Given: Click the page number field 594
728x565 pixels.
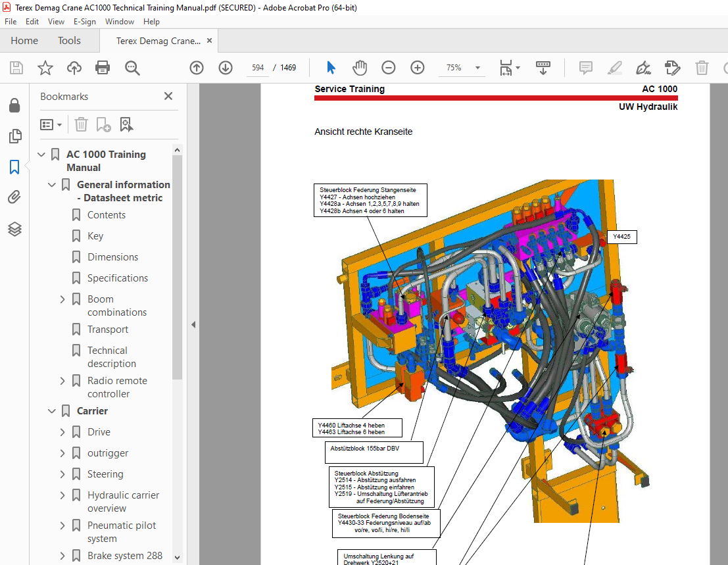Looking at the screenshot, I should coord(258,68).
